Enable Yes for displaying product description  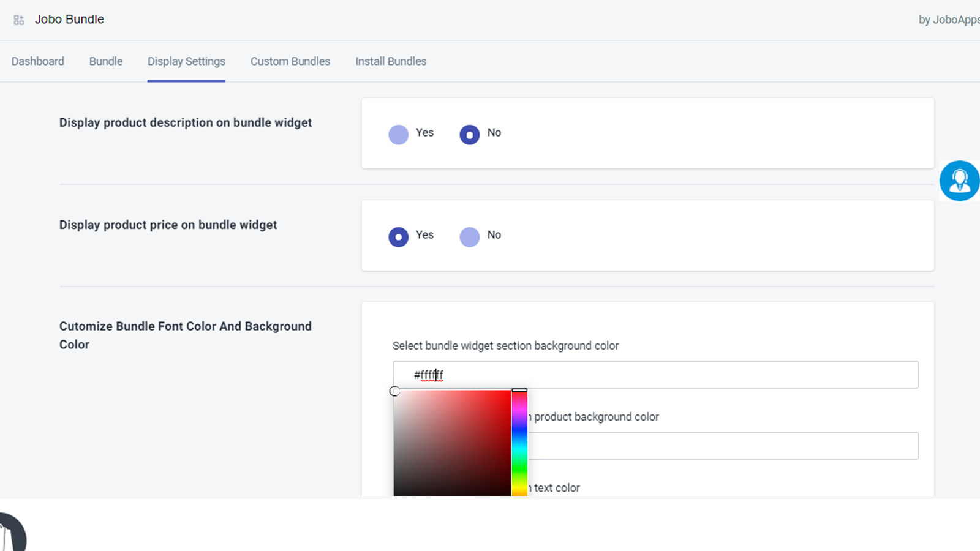(x=398, y=134)
